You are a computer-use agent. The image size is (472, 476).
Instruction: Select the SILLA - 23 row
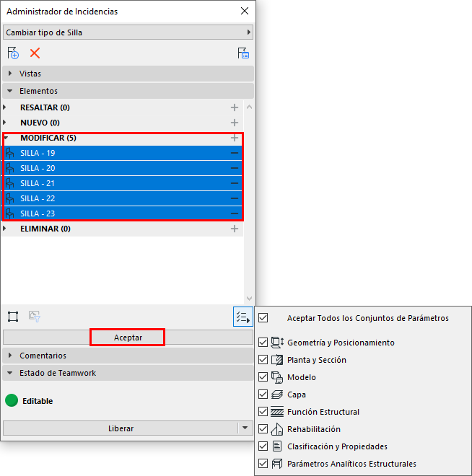[123, 213]
